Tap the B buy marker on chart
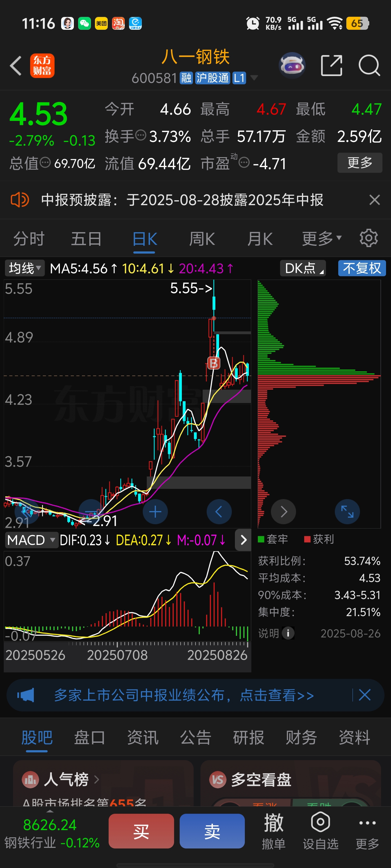Screen dimensions: 391x868 tap(213, 363)
